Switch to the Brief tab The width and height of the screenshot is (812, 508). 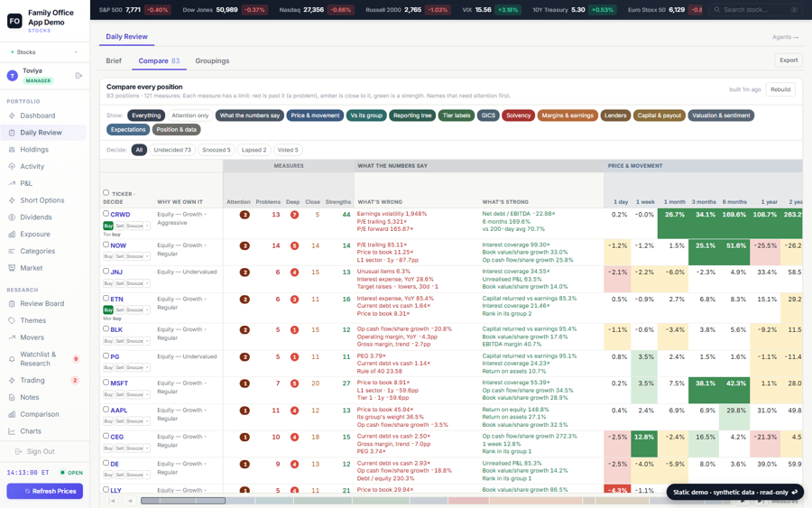114,60
